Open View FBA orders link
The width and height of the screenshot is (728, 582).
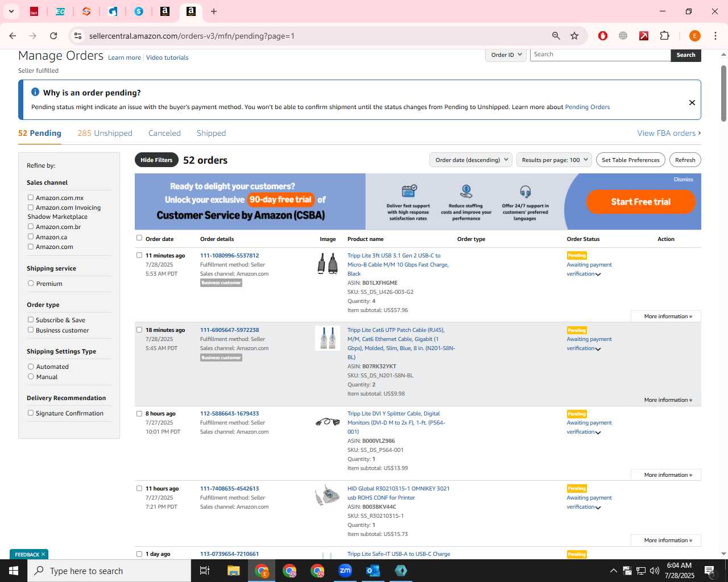pyautogui.click(x=669, y=133)
